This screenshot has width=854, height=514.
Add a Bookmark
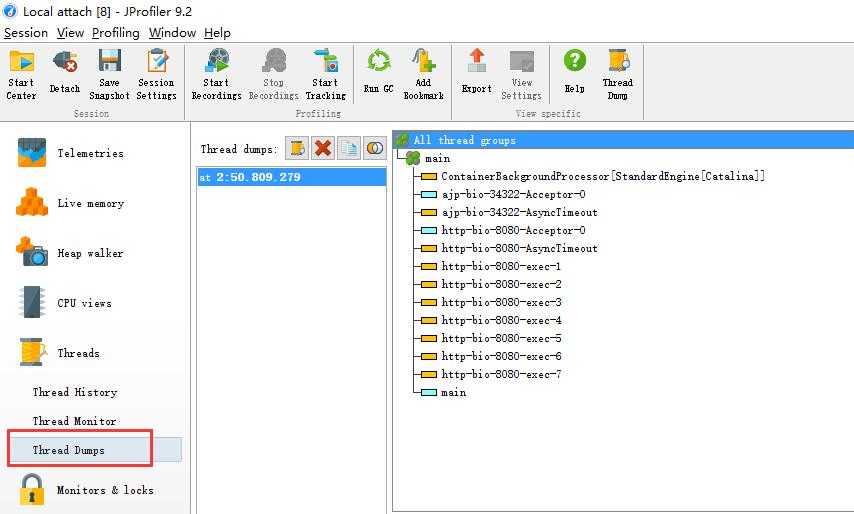(423, 75)
